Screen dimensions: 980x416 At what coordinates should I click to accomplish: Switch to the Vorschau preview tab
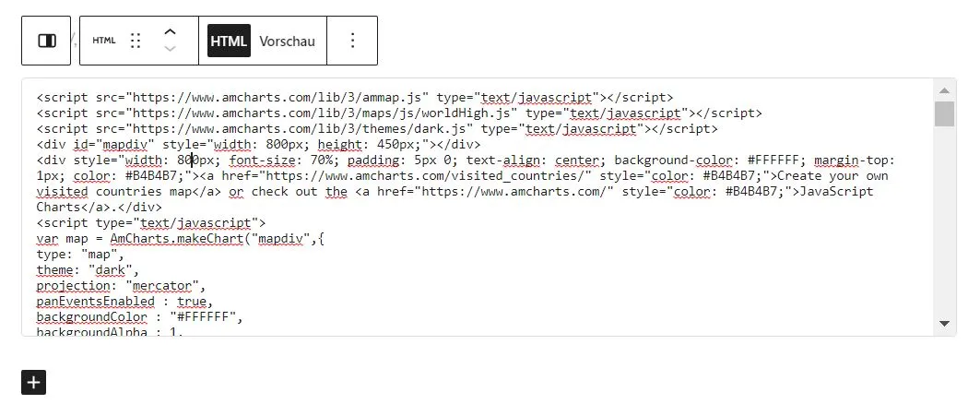click(287, 41)
